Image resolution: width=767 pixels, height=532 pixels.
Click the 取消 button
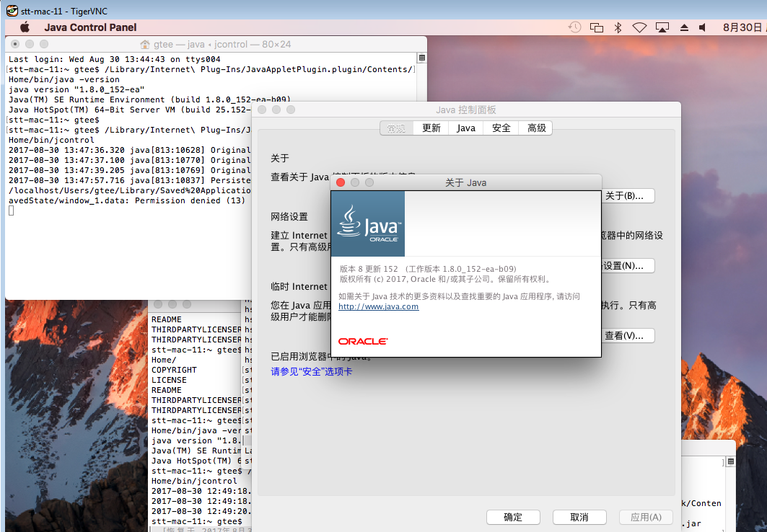579,517
